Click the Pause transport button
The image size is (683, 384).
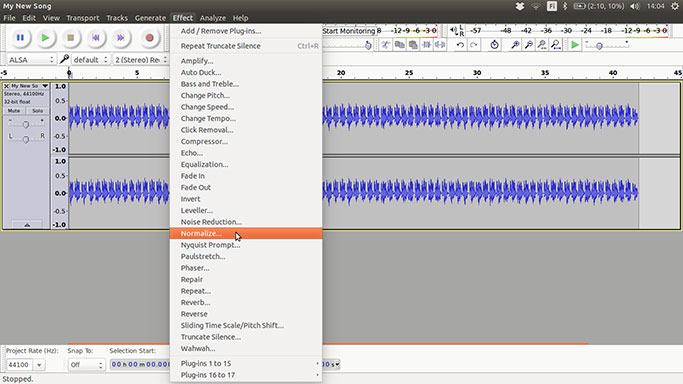click(20, 38)
